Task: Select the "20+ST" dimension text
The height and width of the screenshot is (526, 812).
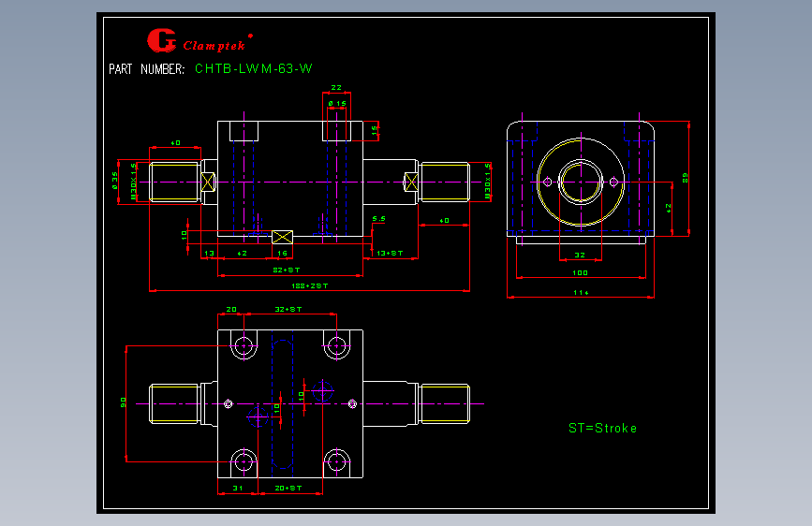Action: click(x=288, y=488)
